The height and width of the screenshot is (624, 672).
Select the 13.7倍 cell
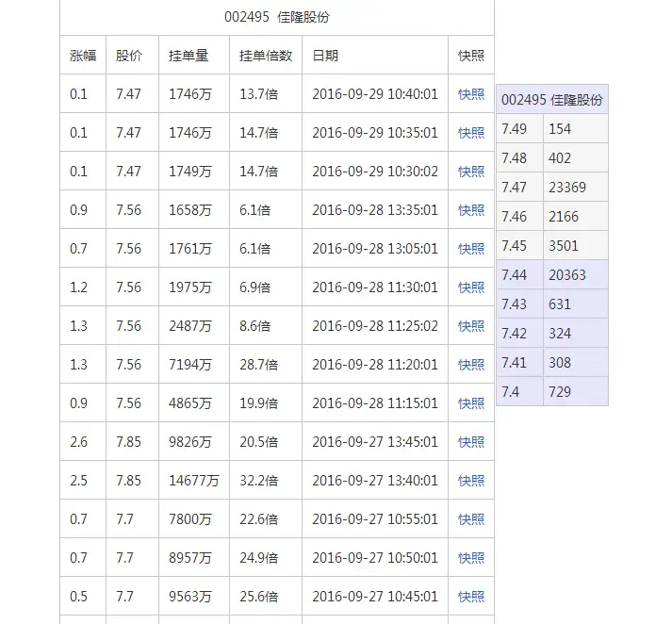[266, 94]
